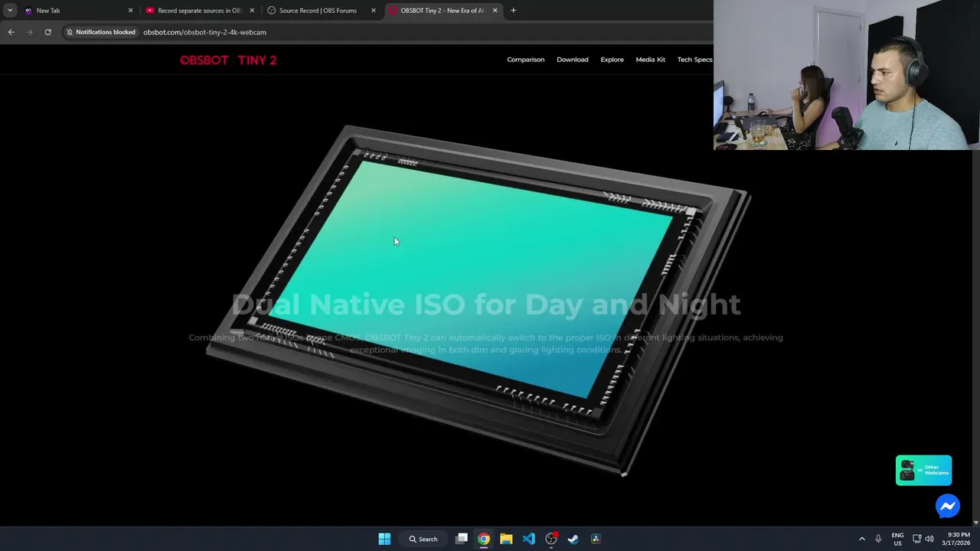Close the Source Record OBS Forums tab
The width and height of the screenshot is (980, 551).
[x=374, y=11]
